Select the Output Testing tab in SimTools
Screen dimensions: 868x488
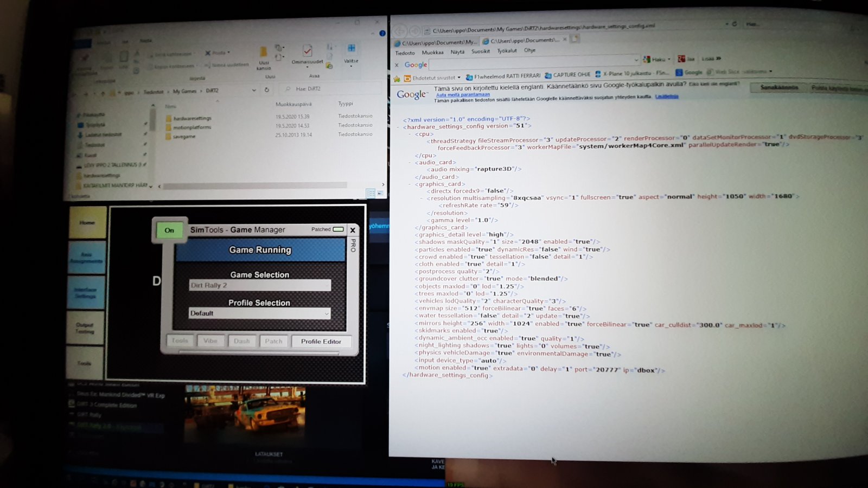[x=85, y=328]
